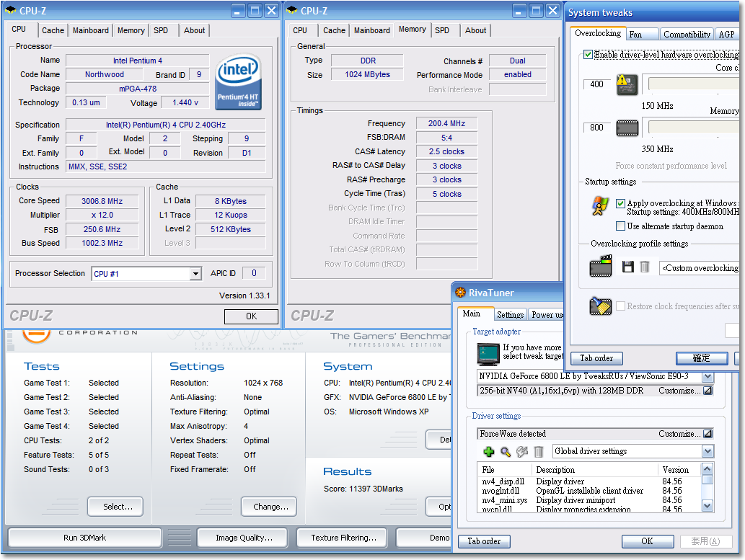Switch to Settings tab in RivaTuner
This screenshot has width=745, height=560.
(x=511, y=314)
